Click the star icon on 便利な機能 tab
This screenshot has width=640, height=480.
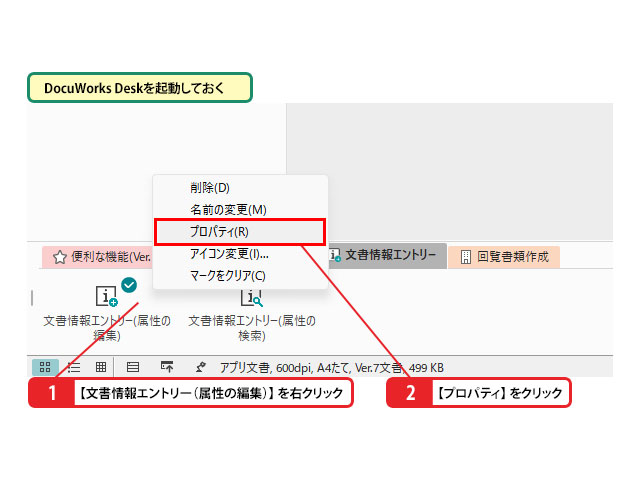click(x=60, y=257)
